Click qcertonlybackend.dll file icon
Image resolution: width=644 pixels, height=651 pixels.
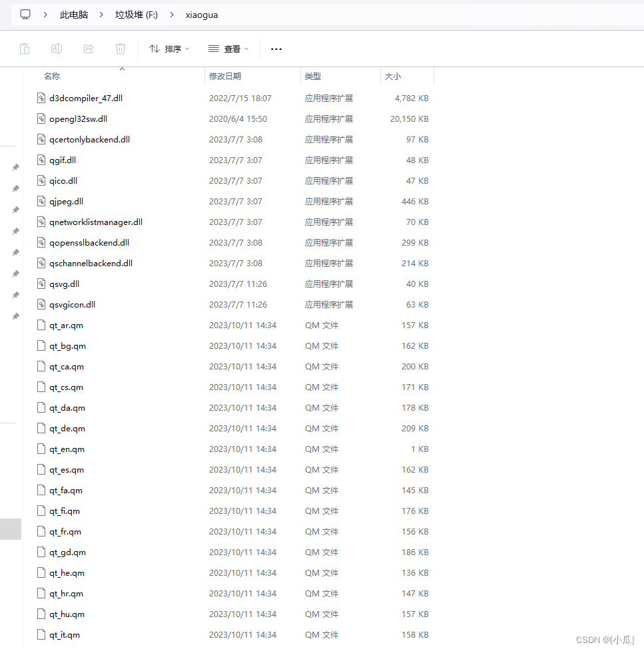[x=41, y=139]
